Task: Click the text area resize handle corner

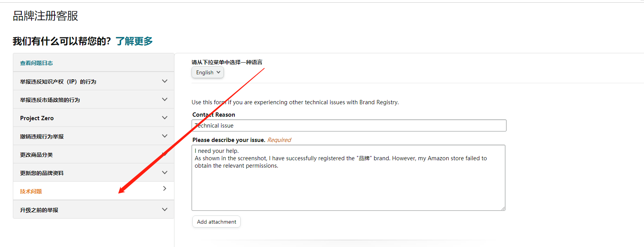Action: [x=503, y=208]
